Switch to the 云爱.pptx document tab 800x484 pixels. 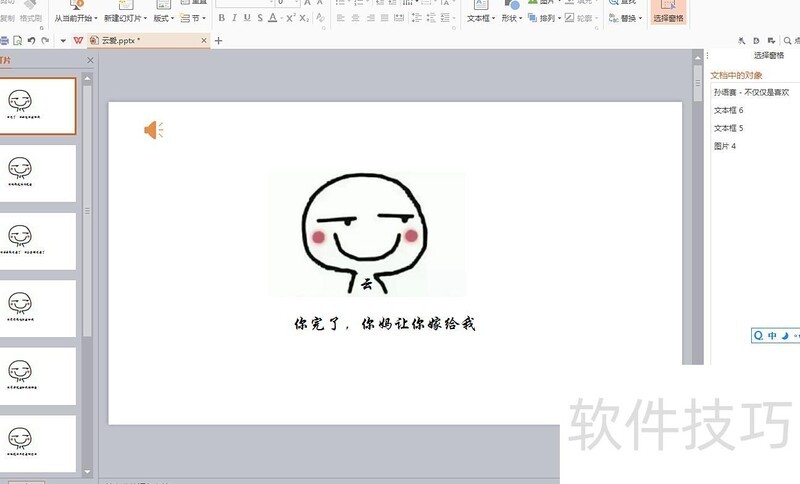coord(120,41)
